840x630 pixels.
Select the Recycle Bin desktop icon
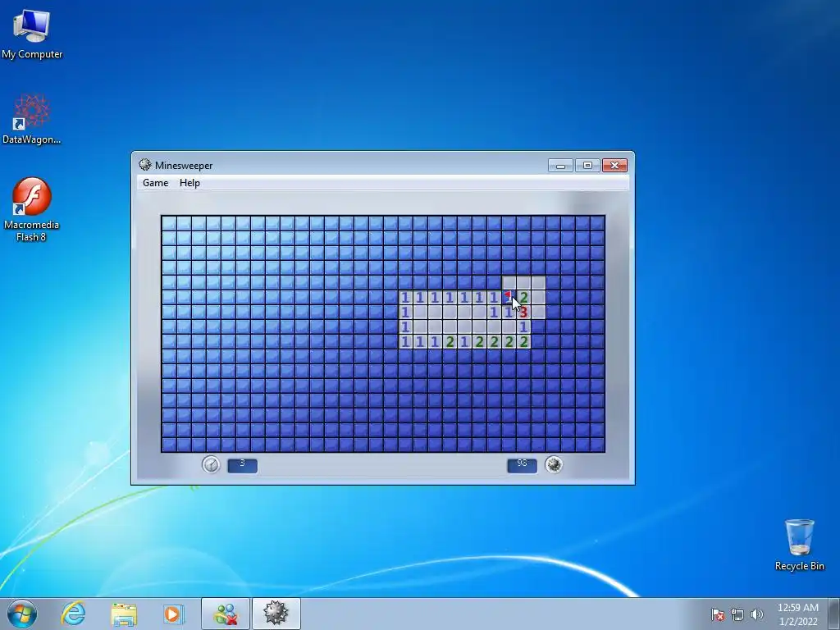(799, 545)
